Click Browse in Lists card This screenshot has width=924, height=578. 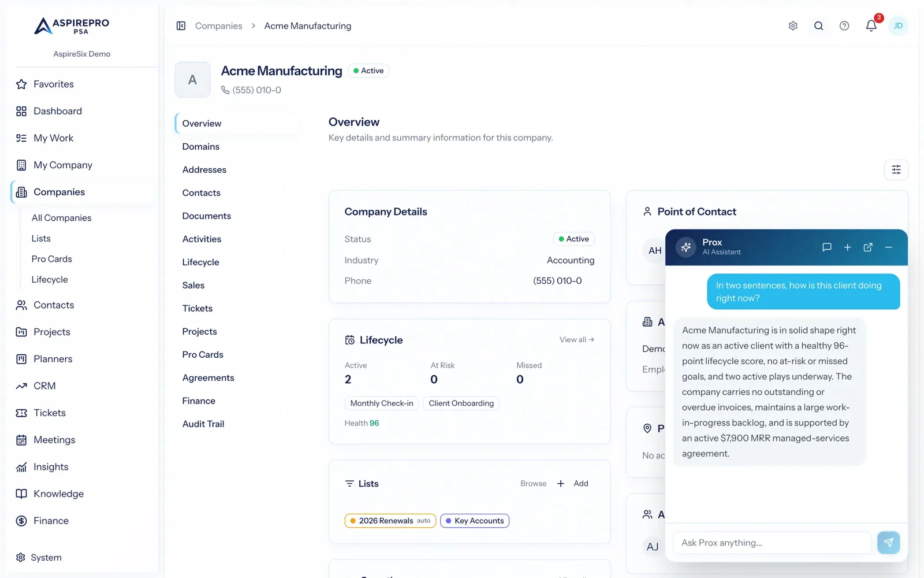pyautogui.click(x=533, y=484)
